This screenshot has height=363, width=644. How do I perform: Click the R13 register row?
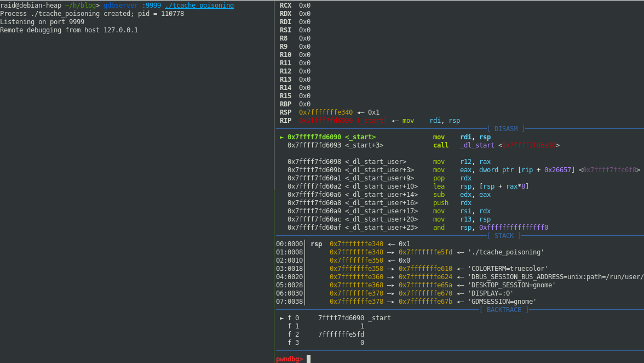point(295,80)
